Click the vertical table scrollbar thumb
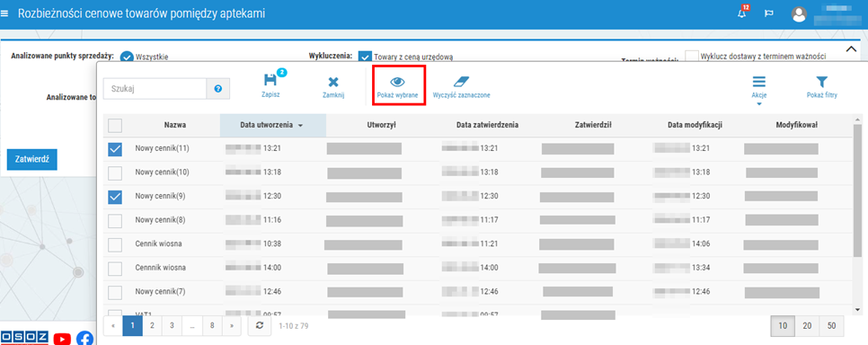868x345 pixels. point(858,190)
